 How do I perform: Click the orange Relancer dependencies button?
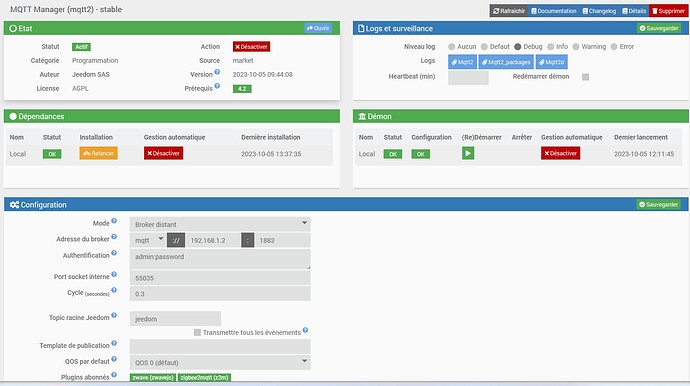(99, 153)
